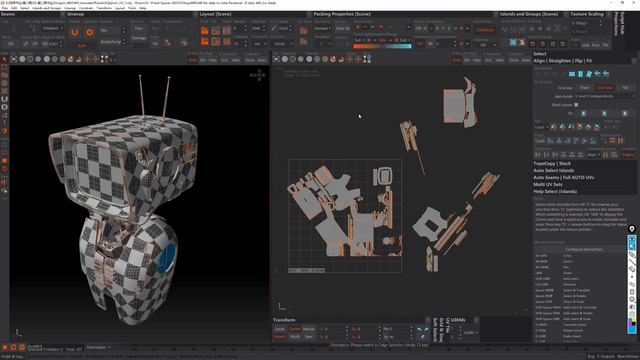
Task: Click the location pin icon on the right edge
Action: (x=632, y=229)
